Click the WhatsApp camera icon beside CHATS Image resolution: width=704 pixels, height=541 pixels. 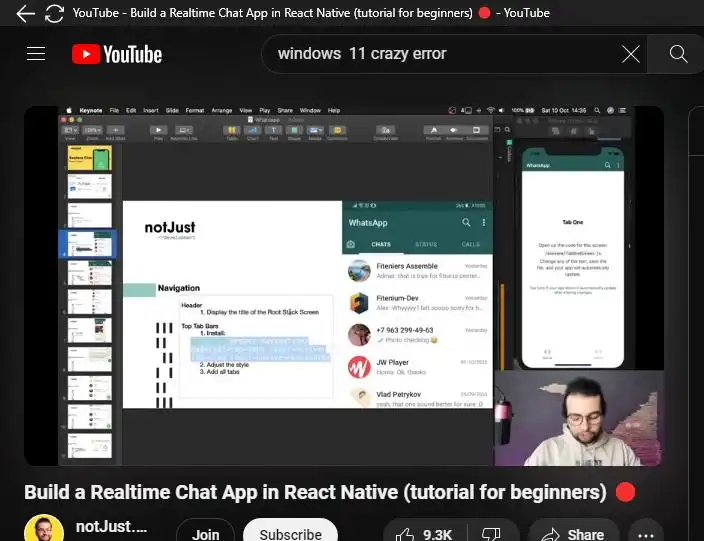point(351,244)
